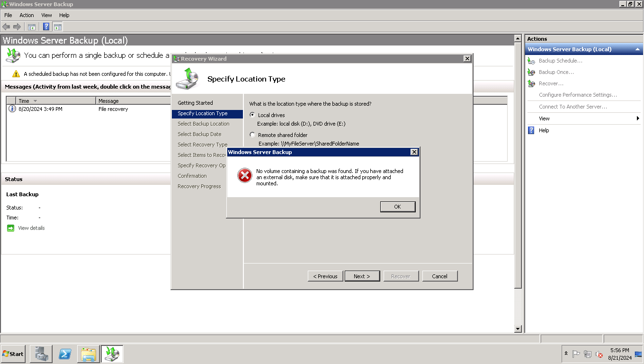Go back with the Previous button

pos(325,276)
